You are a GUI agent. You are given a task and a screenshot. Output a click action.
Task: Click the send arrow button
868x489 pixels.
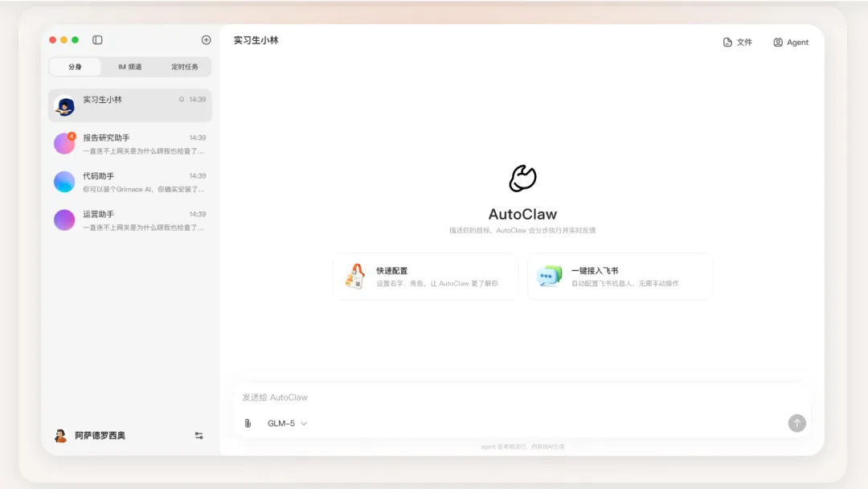(x=796, y=423)
